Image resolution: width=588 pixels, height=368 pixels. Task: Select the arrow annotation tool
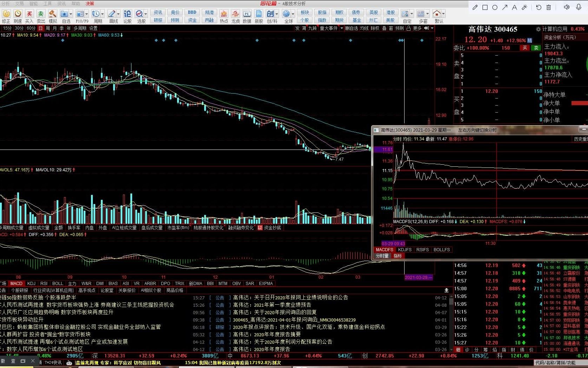505,7
